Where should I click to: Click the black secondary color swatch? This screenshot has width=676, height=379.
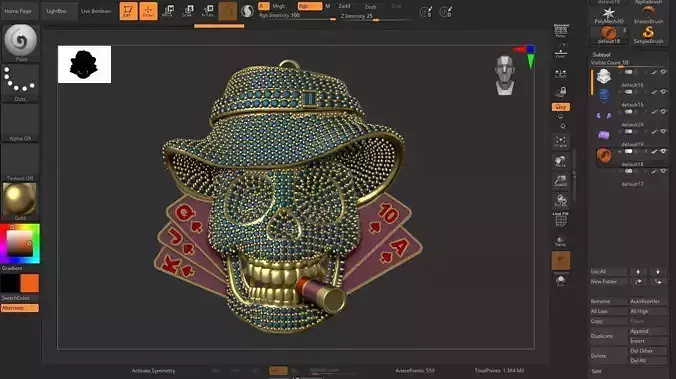coord(10,283)
